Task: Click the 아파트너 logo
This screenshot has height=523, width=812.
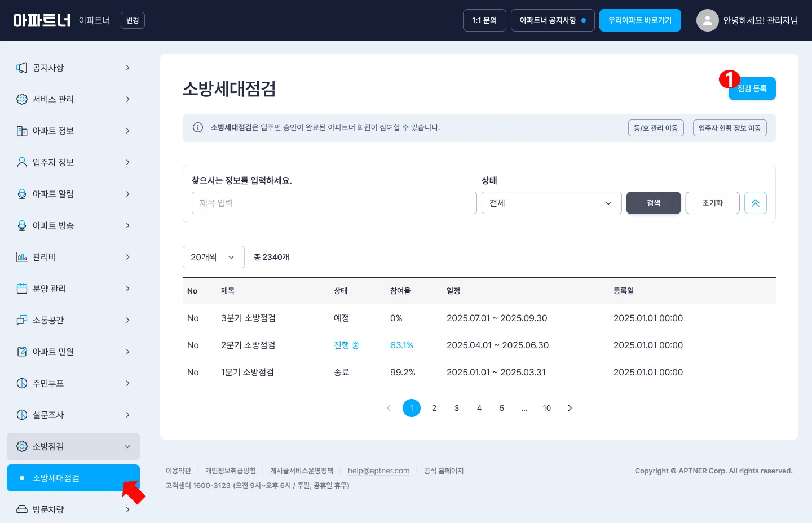Action: click(x=42, y=20)
